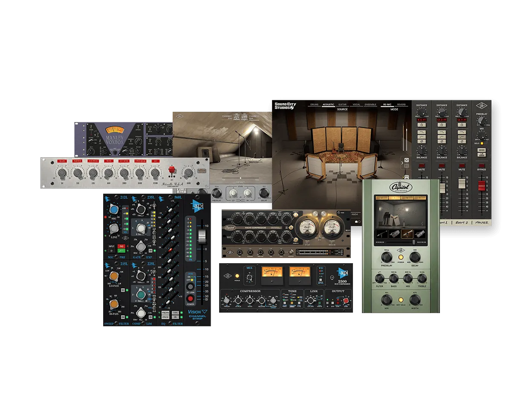532x418 pixels.
Task: Choose the VOCAL source tab
Action: [x=356, y=104]
